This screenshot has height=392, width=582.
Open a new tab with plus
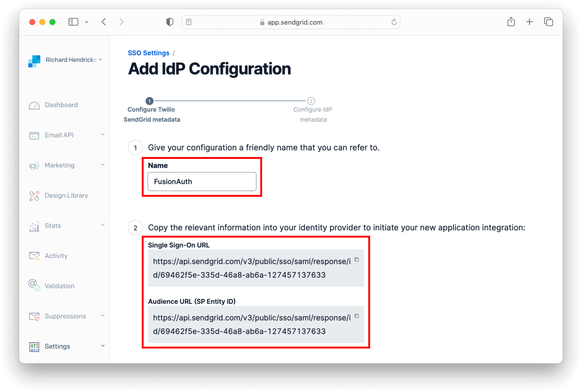click(529, 22)
